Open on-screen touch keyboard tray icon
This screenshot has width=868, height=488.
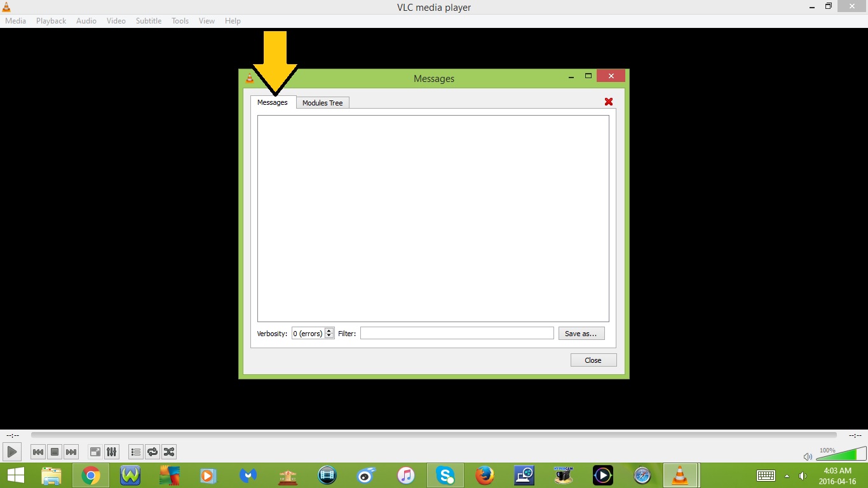[766, 476]
